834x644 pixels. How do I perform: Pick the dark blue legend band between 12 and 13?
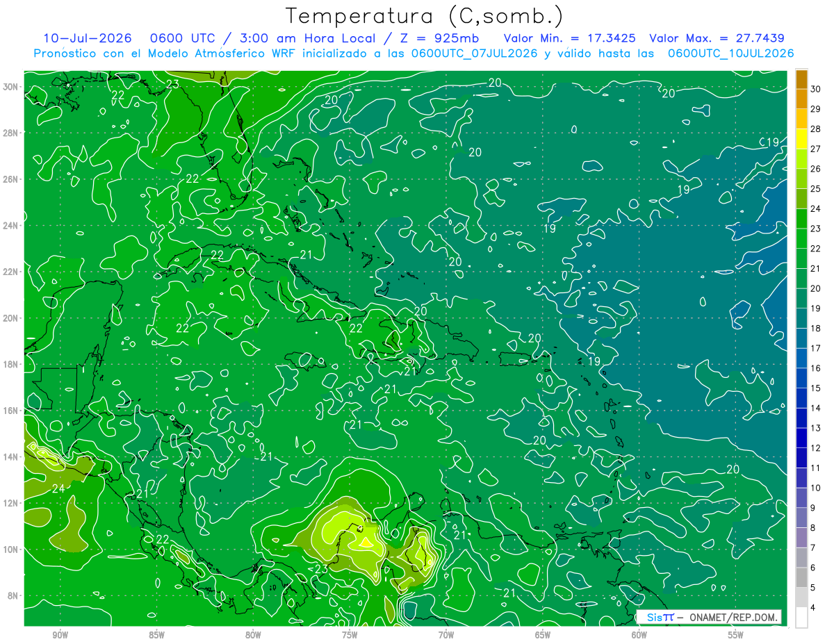coord(802,438)
